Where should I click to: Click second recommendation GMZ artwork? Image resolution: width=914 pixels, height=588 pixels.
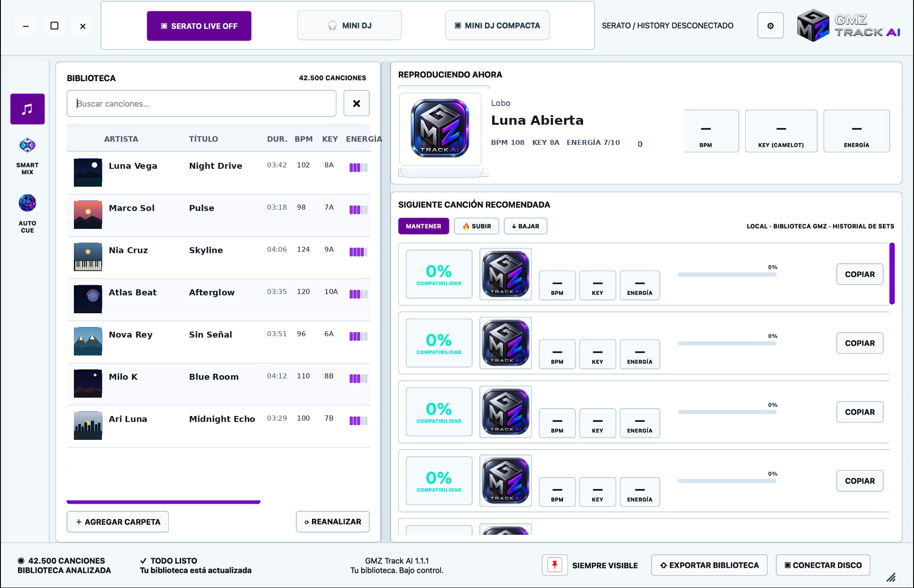point(506,343)
